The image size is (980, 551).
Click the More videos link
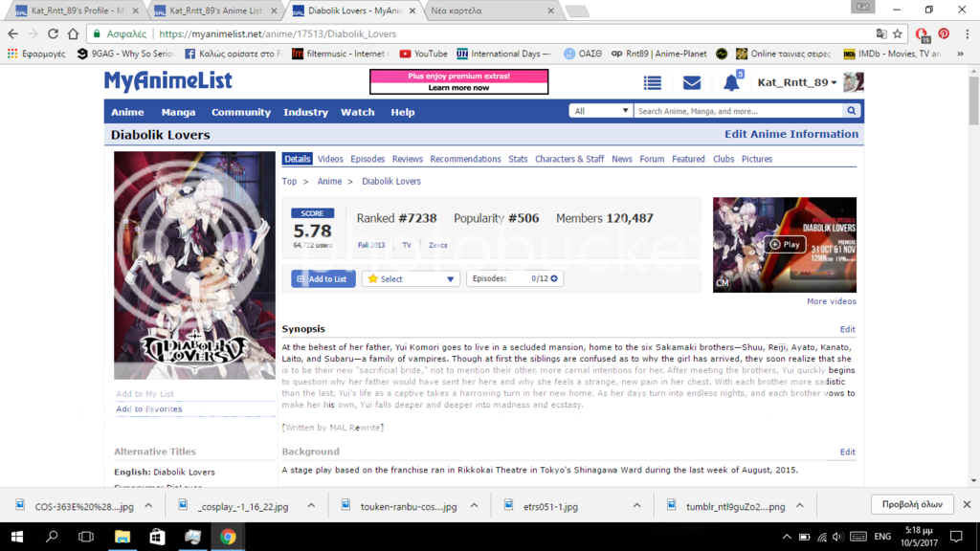[832, 301]
